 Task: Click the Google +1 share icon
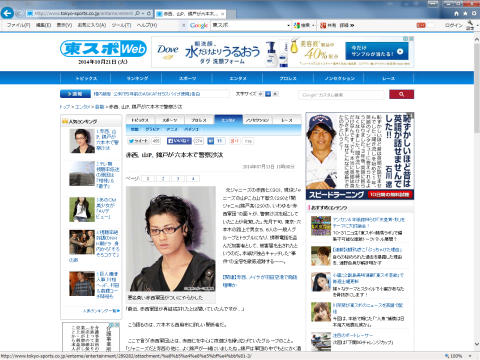[x=234, y=141]
